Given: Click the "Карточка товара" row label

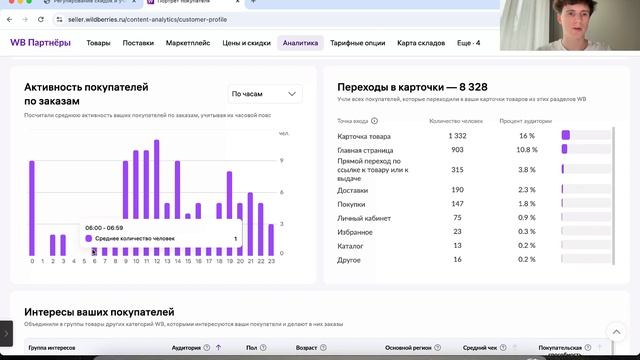Looking at the screenshot, I should click(364, 136).
